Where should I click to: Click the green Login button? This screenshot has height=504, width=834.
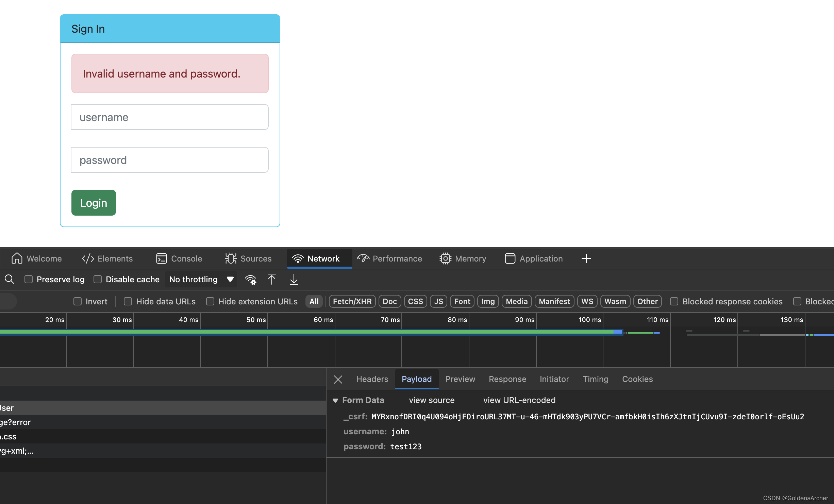pyautogui.click(x=94, y=203)
